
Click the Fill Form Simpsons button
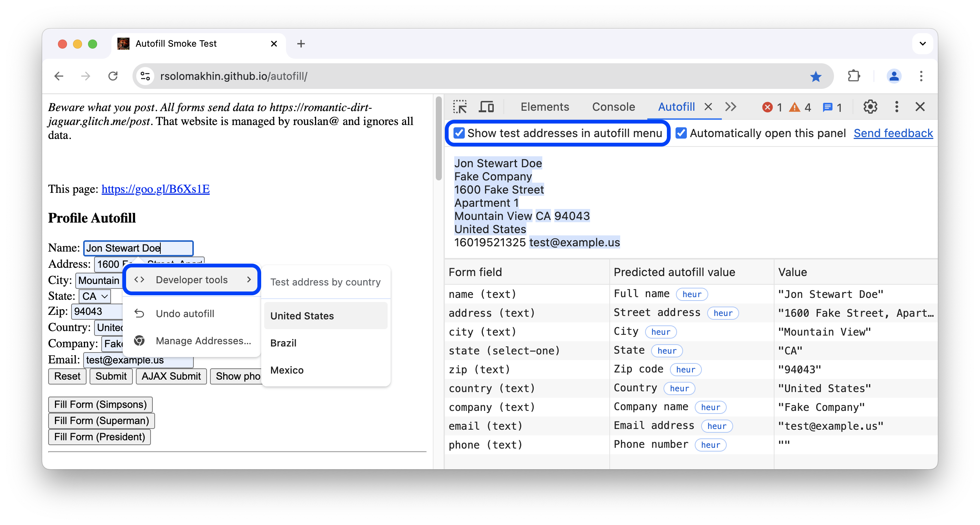(100, 404)
